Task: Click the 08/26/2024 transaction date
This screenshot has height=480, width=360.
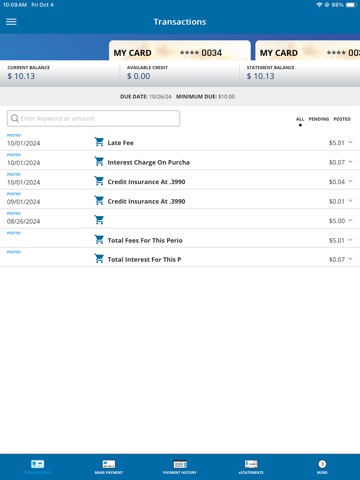Action: [23, 221]
